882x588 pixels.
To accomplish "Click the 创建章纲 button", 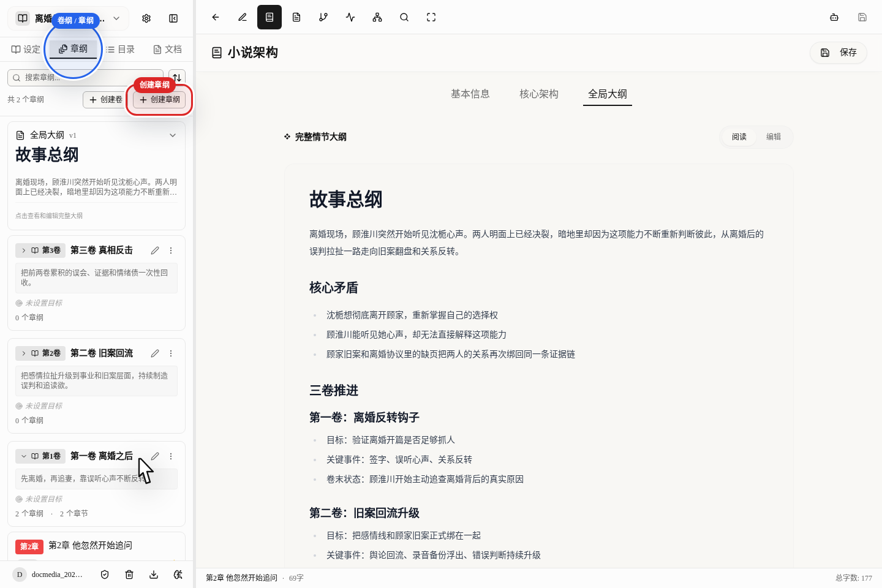I will (x=159, y=100).
